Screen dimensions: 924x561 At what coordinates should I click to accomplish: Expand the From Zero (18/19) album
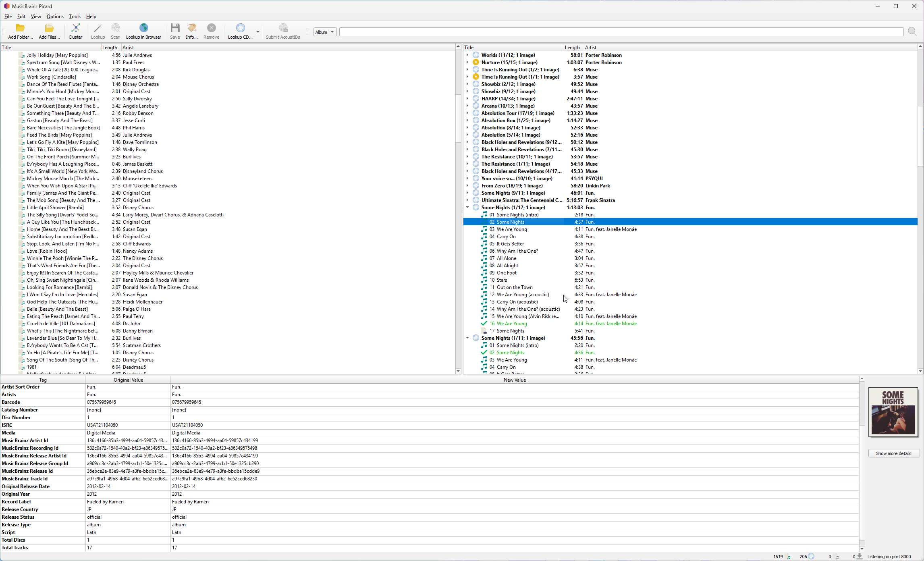coord(467,186)
